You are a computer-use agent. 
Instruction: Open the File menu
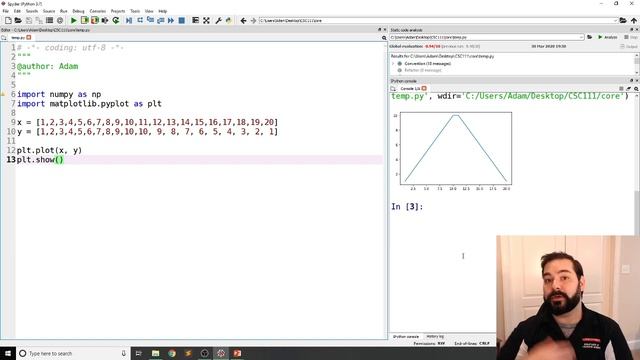[6, 11]
